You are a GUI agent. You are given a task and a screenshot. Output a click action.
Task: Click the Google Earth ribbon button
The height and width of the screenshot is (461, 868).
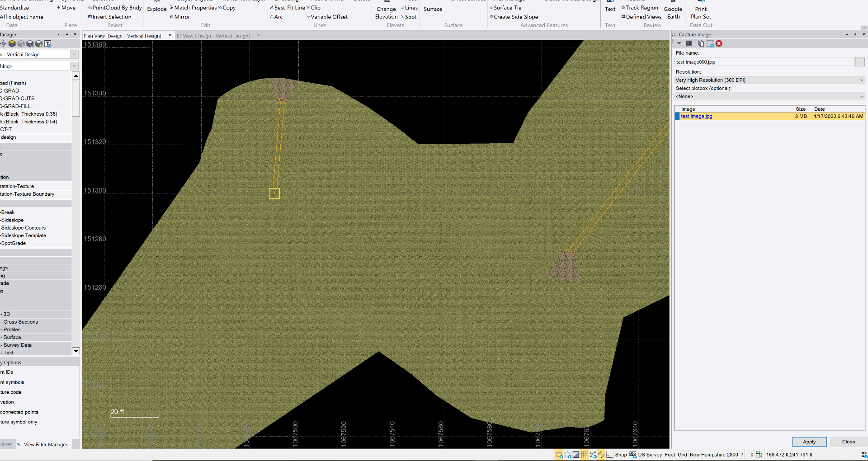click(673, 13)
